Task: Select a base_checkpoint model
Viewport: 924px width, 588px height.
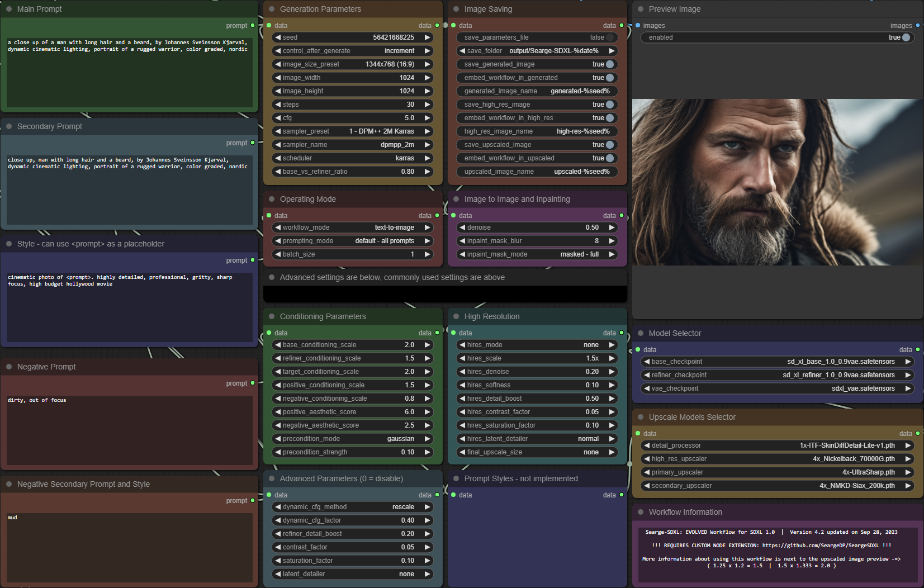Action: point(778,362)
